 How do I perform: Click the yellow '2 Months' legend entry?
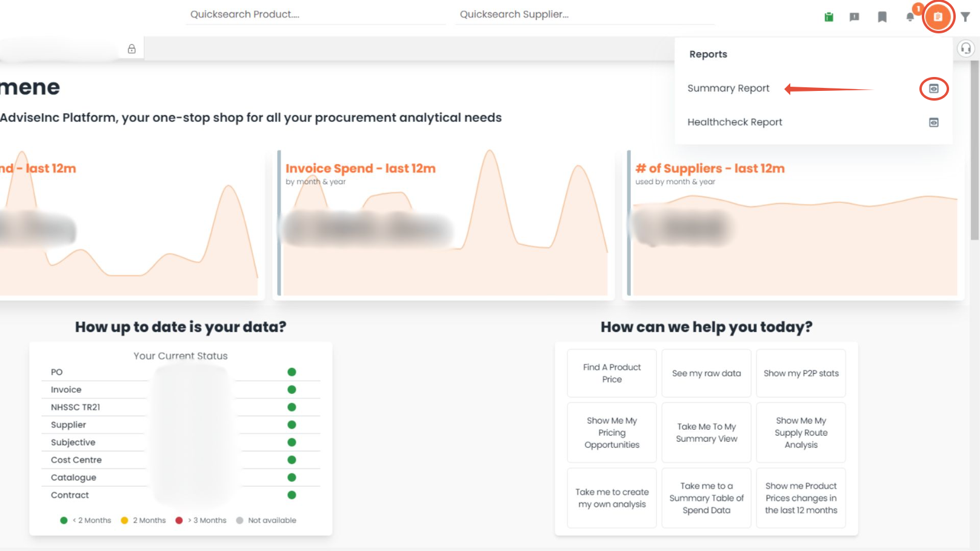tap(144, 521)
